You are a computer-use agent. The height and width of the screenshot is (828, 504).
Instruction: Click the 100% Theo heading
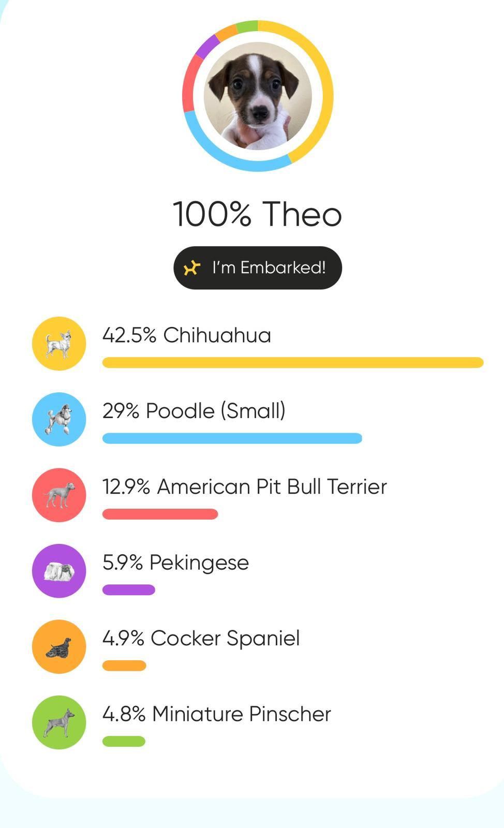coord(257,214)
